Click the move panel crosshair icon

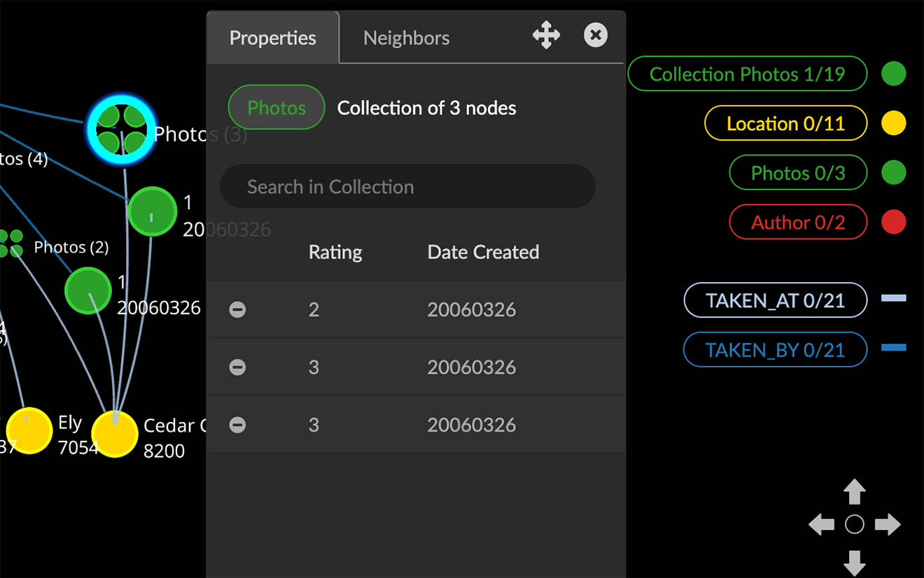click(x=546, y=35)
